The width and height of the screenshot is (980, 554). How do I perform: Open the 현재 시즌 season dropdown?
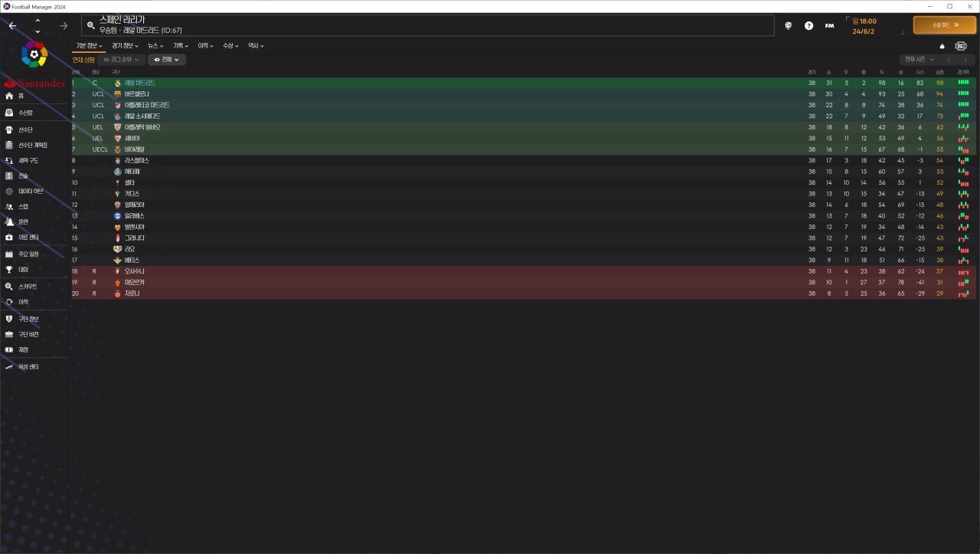pos(920,59)
